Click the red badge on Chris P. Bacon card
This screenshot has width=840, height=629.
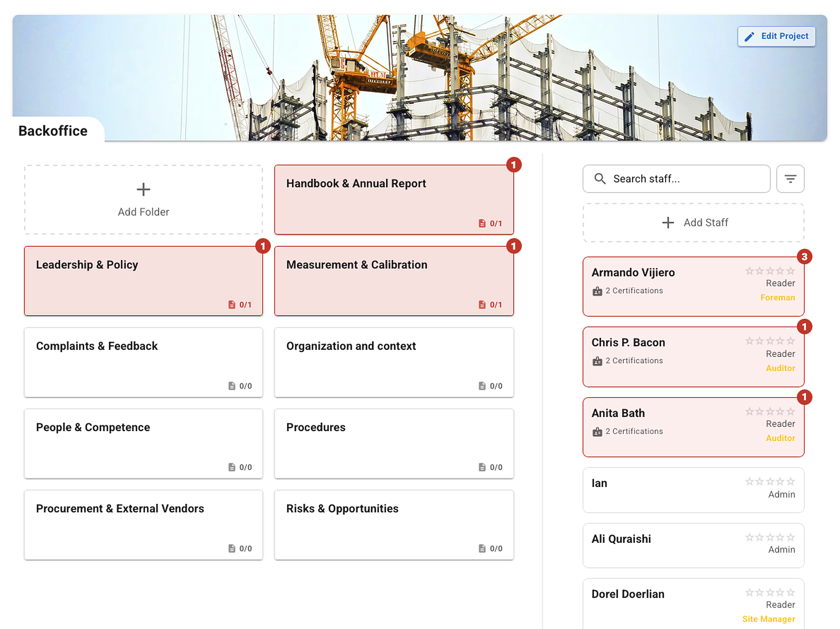point(804,327)
